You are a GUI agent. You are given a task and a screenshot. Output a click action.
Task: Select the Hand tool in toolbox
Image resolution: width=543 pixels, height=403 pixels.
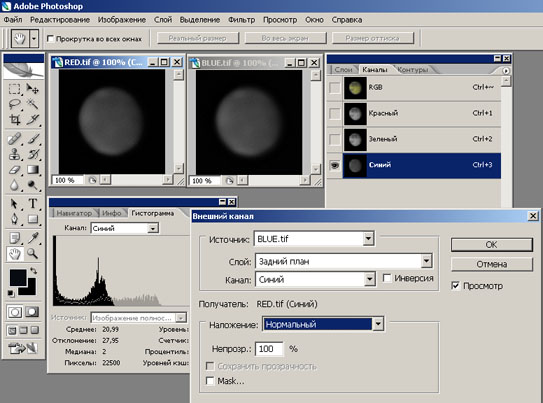pyautogui.click(x=14, y=254)
